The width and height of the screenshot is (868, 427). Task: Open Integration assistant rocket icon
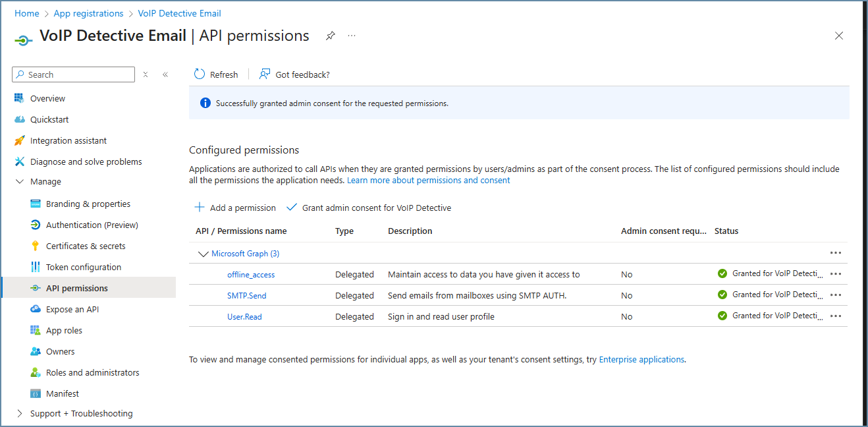pos(19,140)
